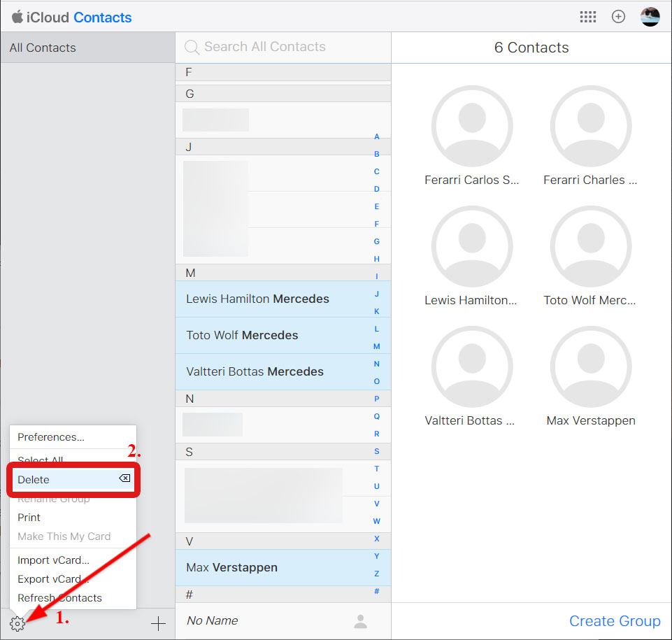Jump to letter Q in index
The height and width of the screenshot is (640, 672).
click(377, 416)
